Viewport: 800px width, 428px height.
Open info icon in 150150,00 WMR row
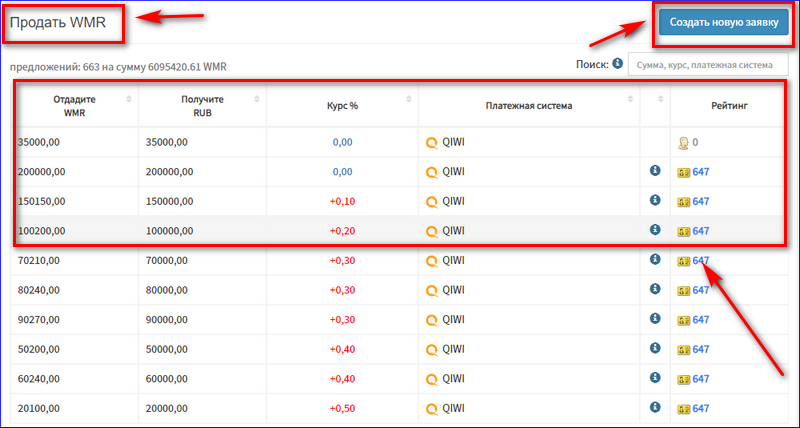(655, 200)
